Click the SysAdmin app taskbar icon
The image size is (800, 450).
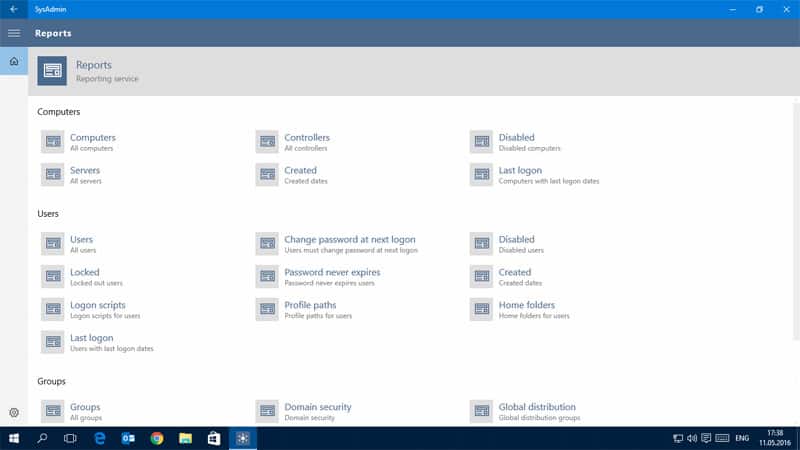(243, 438)
